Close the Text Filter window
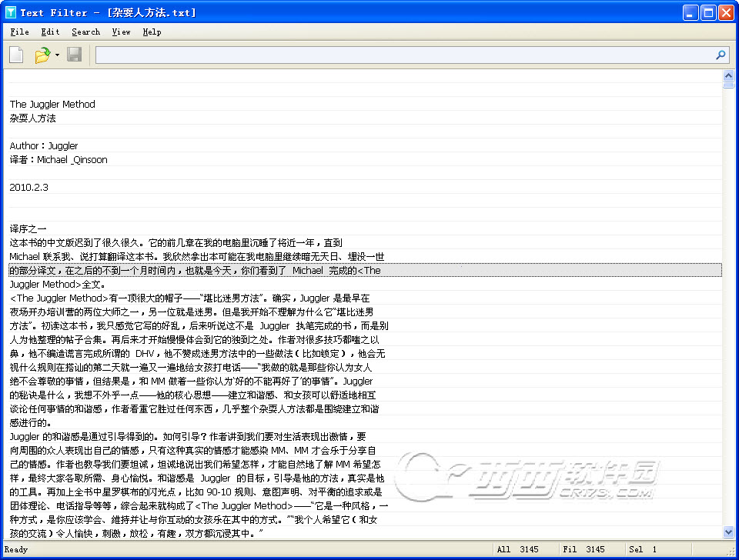Image resolution: width=739 pixels, height=560 pixels. coord(726,12)
